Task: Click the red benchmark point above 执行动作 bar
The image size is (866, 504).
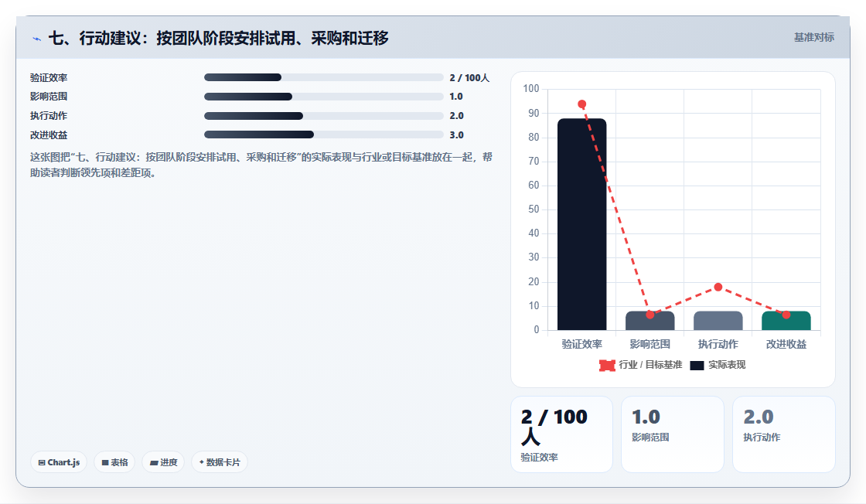Action: point(718,287)
